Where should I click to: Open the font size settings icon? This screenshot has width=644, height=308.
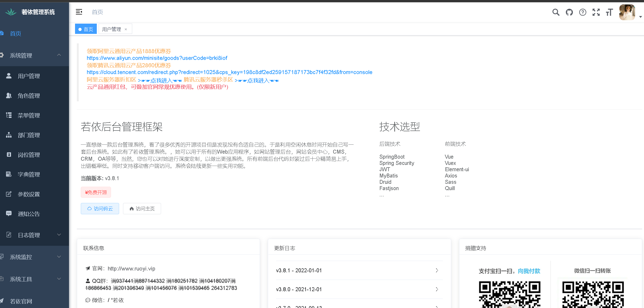609,12
